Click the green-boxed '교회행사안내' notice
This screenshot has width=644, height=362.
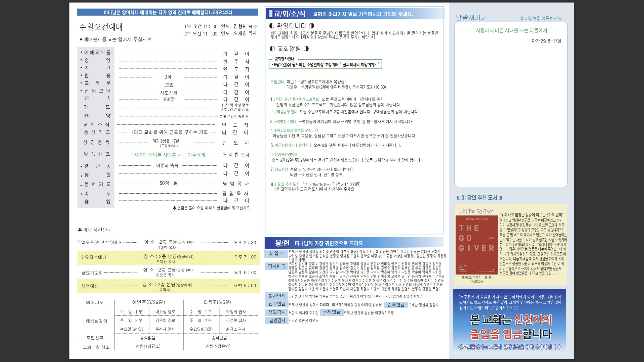click(x=326, y=63)
